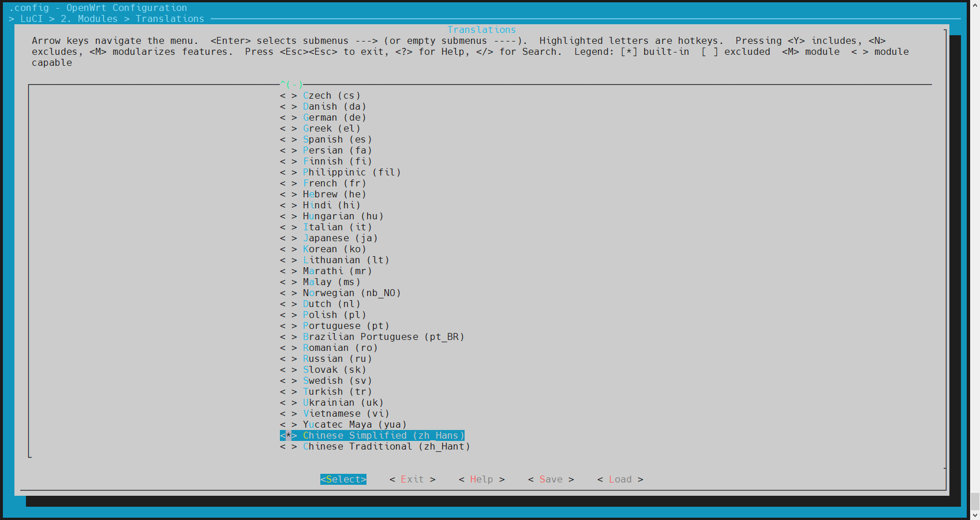Click the scroll down arrow in the window scrollbar
The image size is (980, 520).
[975, 514]
